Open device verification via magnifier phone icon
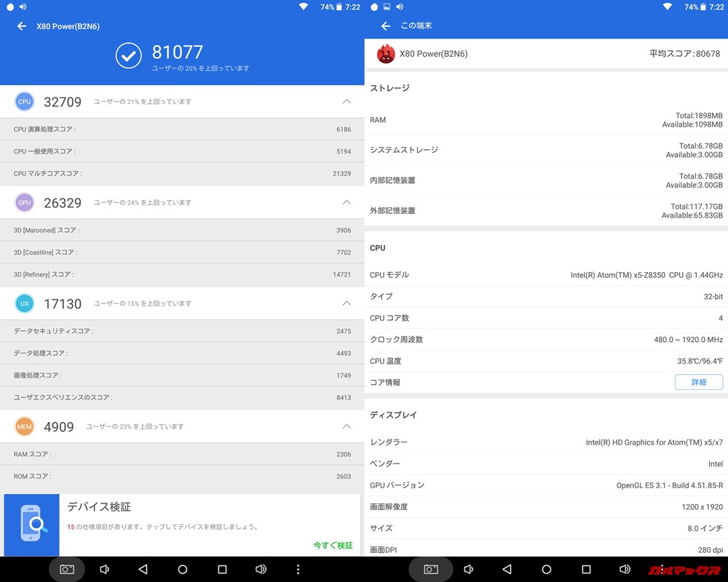The width and height of the screenshot is (728, 582). pos(31,522)
